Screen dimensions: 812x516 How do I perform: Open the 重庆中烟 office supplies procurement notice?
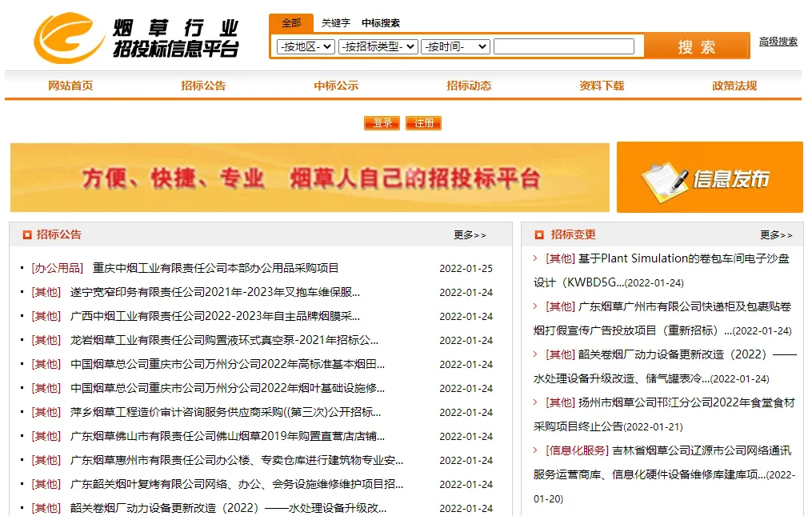point(215,268)
